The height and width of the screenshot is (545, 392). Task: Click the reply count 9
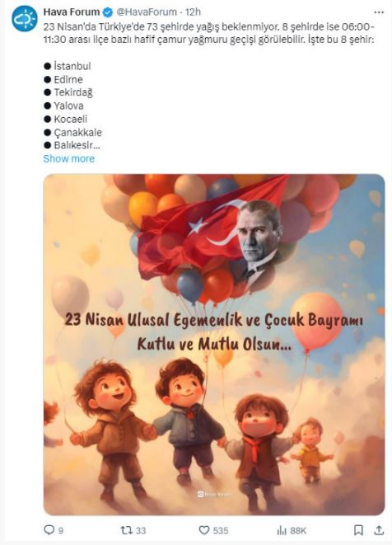coord(61,531)
